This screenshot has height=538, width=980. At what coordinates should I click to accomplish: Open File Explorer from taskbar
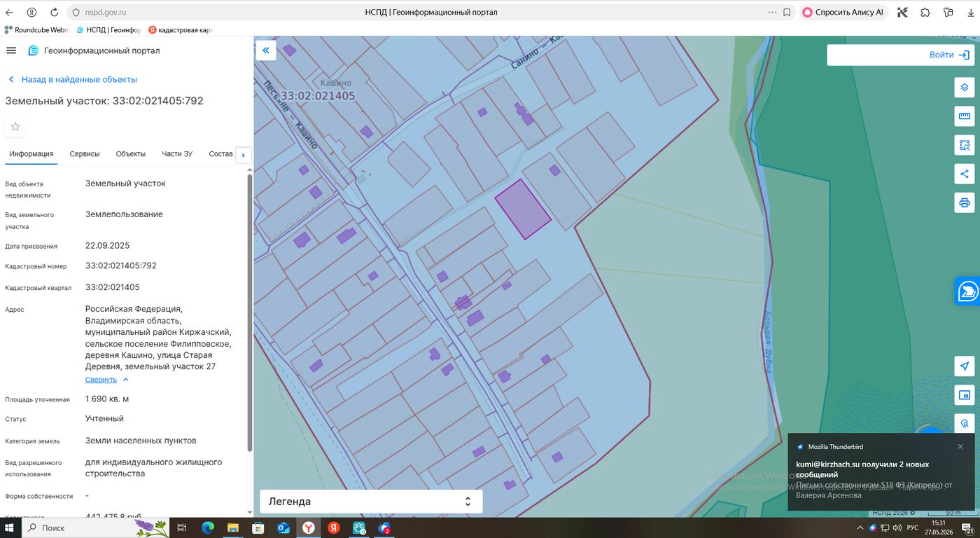tap(233, 527)
